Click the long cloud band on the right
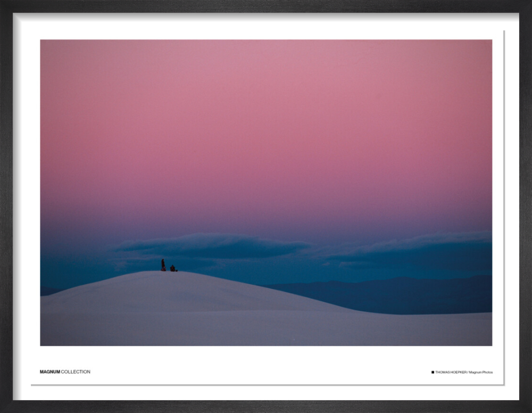This screenshot has height=413, width=532. tap(415, 245)
